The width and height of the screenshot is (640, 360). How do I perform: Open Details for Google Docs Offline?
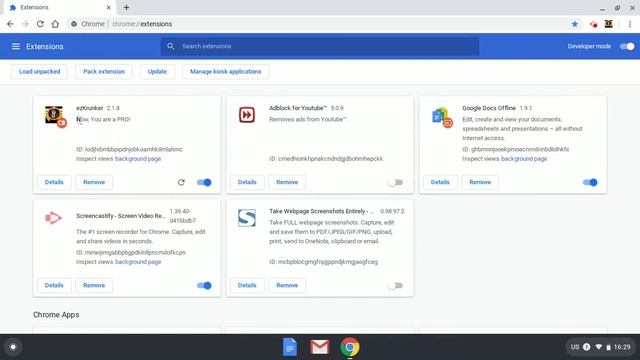[440, 182]
